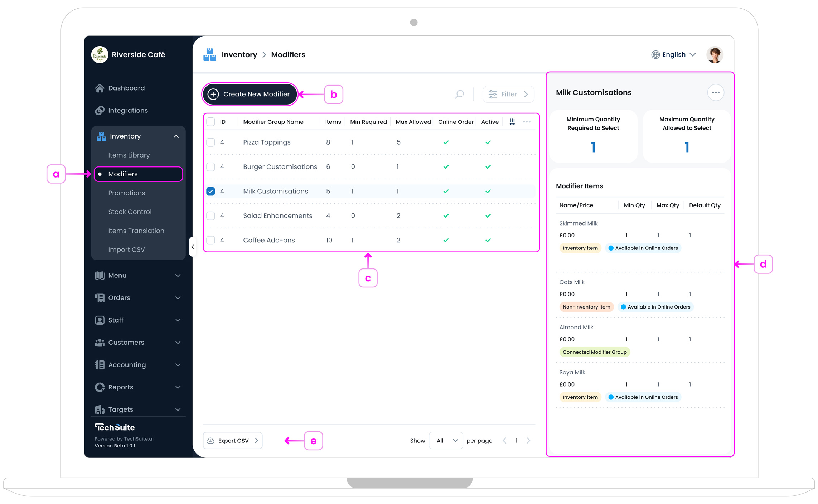Open the Filter options
Viewport: 818px width, 504px height.
point(508,94)
